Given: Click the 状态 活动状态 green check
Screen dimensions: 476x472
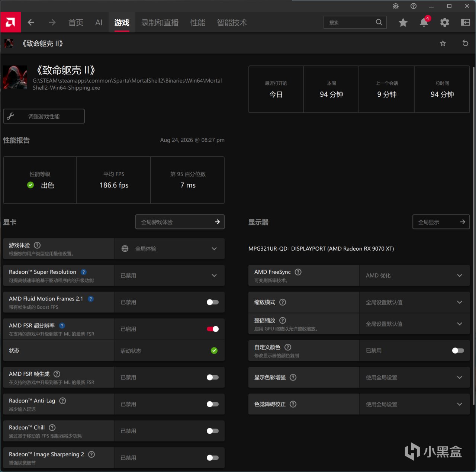Looking at the screenshot, I should (214, 350).
